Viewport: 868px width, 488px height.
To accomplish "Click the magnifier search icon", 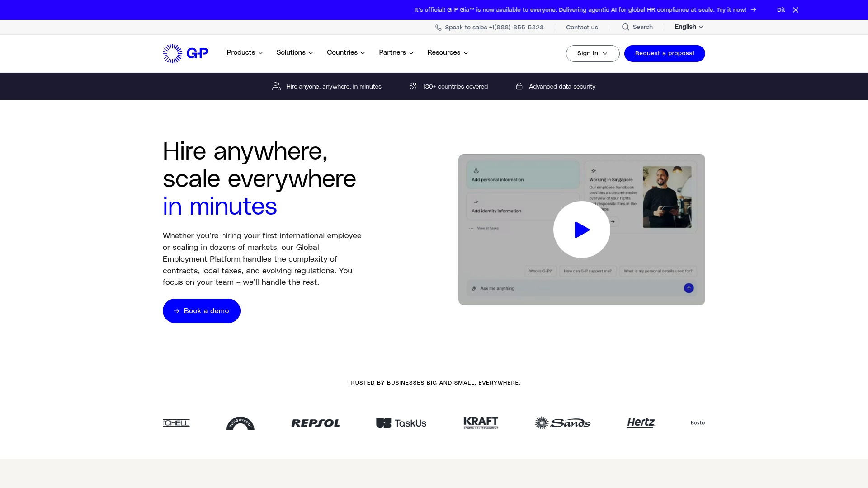I will click(x=626, y=27).
